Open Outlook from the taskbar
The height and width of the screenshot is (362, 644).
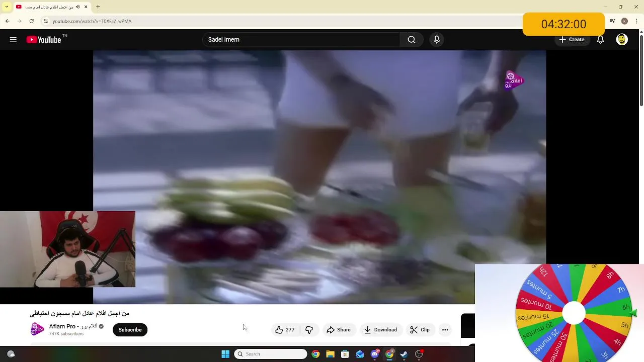pos(360,354)
